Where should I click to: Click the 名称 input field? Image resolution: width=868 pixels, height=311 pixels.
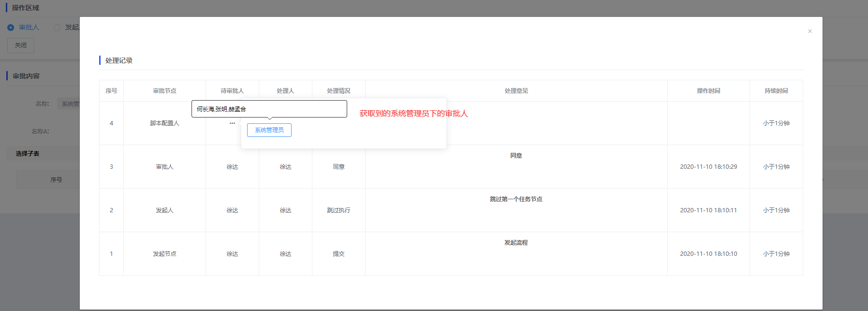tap(69, 104)
